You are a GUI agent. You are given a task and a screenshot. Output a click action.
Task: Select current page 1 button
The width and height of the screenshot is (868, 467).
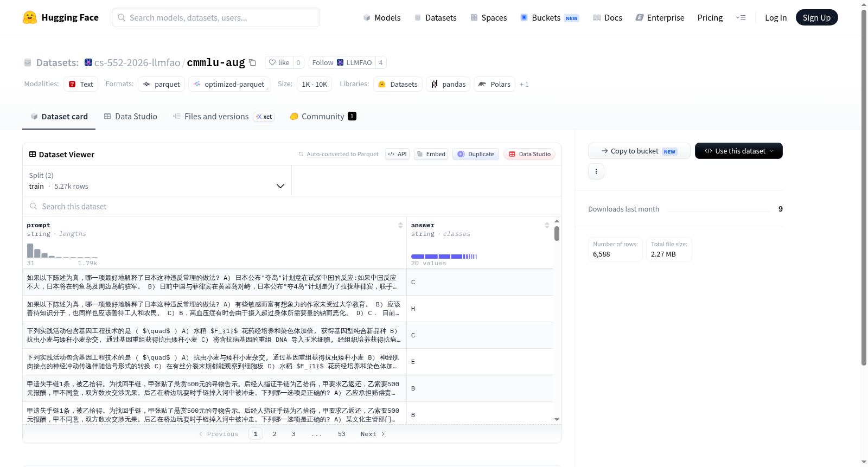pos(256,434)
